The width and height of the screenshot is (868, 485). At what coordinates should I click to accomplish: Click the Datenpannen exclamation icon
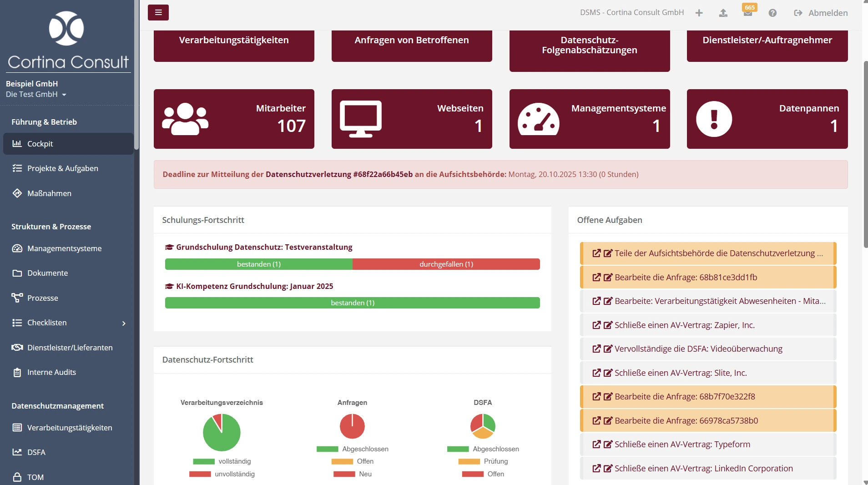[x=714, y=119]
